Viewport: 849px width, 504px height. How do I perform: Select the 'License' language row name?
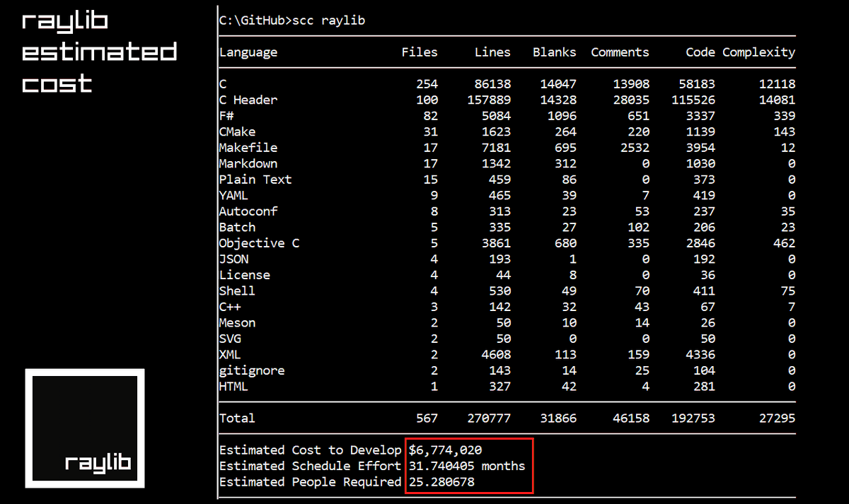pyautogui.click(x=245, y=275)
